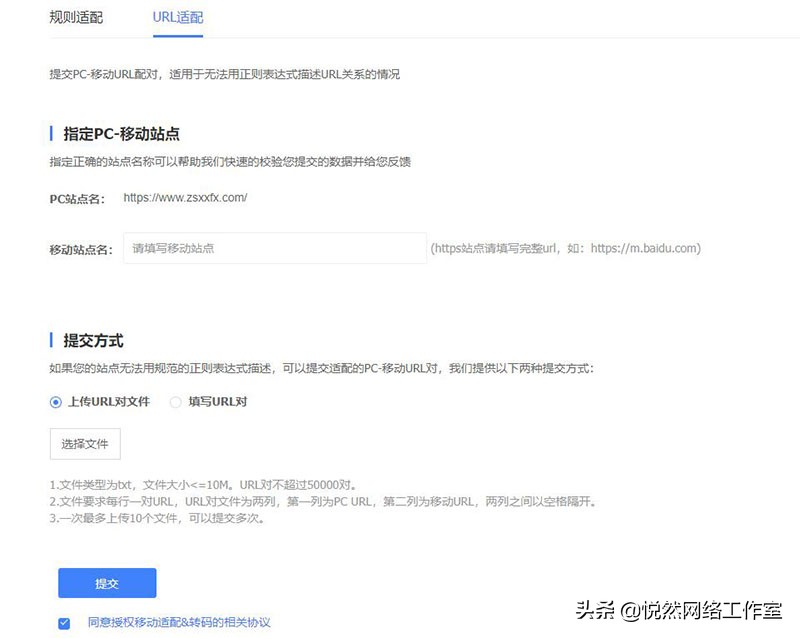
Task: Switch to the 规则适配 tab
Action: (74, 16)
